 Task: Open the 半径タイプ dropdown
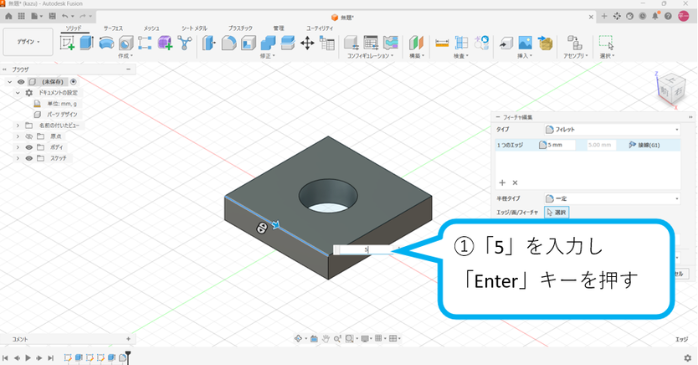[613, 199]
